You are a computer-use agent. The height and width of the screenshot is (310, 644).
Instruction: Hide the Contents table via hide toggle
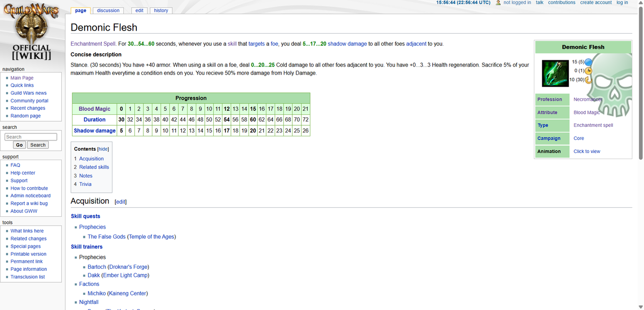point(103,149)
